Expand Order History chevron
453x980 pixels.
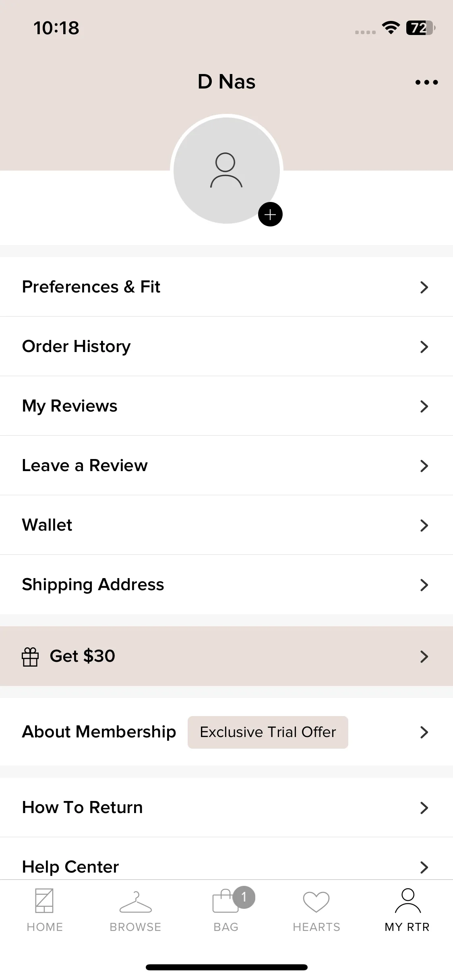[424, 347]
